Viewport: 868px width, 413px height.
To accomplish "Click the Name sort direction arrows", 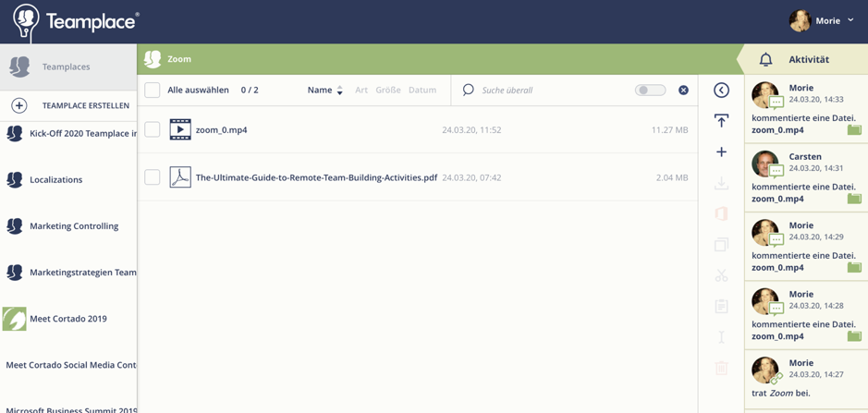I will coord(340,91).
